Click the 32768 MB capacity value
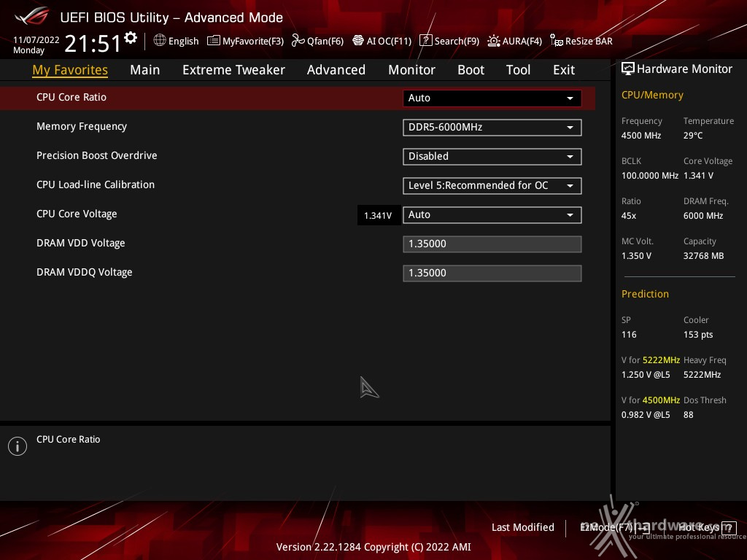Image resolution: width=747 pixels, height=560 pixels. tap(704, 256)
